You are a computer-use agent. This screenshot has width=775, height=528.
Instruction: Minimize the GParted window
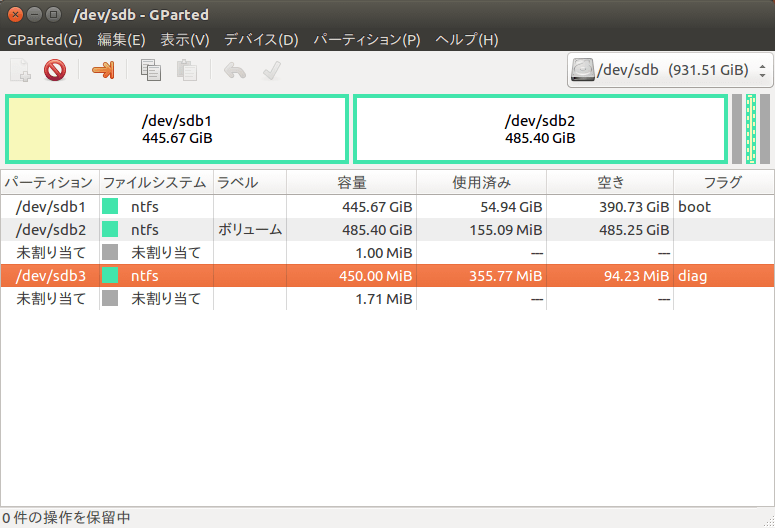coord(34,15)
